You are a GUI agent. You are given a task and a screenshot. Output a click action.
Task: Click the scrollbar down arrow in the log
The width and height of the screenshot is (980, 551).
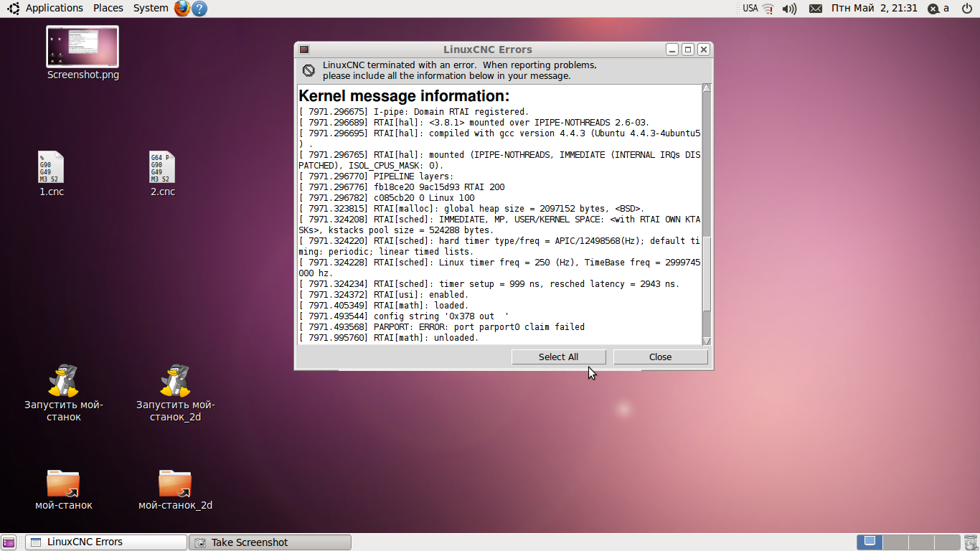(x=707, y=341)
